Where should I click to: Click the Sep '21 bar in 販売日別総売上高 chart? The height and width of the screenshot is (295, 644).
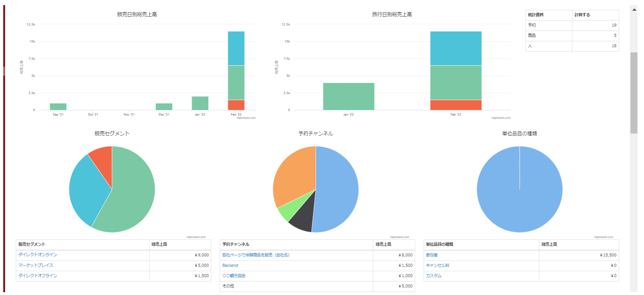[58, 106]
